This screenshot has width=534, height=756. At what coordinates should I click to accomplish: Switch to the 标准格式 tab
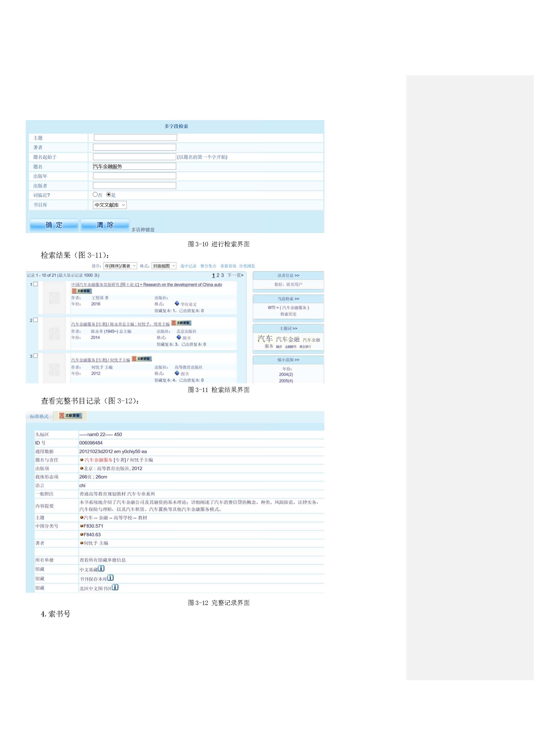pyautogui.click(x=39, y=417)
